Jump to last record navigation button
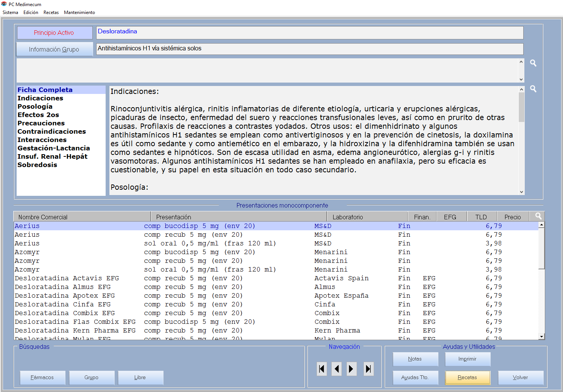Image resolution: width=563 pixels, height=392 pixels. click(x=368, y=369)
